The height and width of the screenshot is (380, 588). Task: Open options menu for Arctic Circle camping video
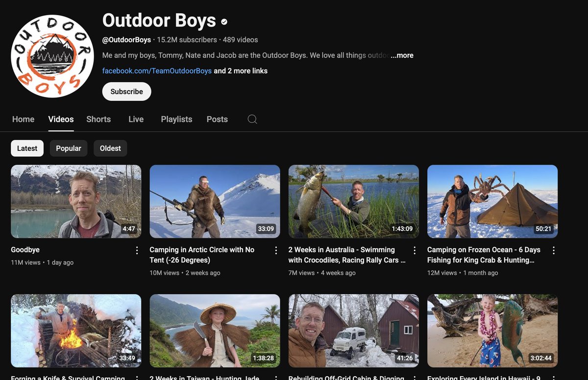click(276, 250)
